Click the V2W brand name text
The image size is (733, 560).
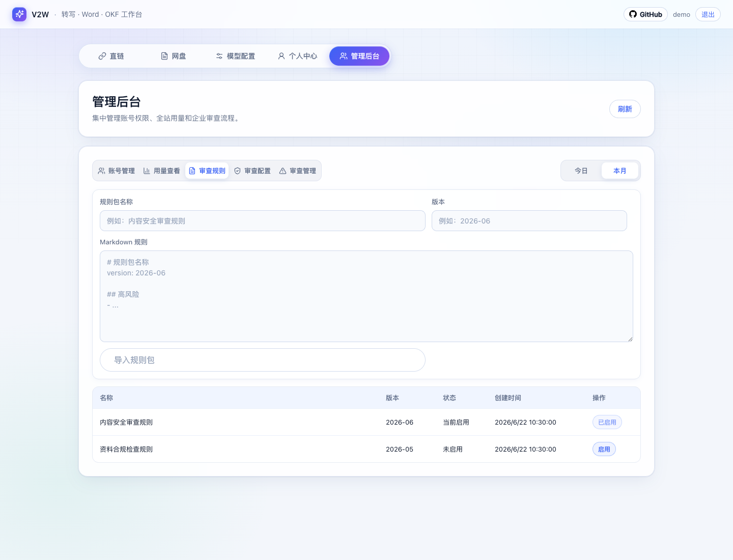pyautogui.click(x=40, y=14)
